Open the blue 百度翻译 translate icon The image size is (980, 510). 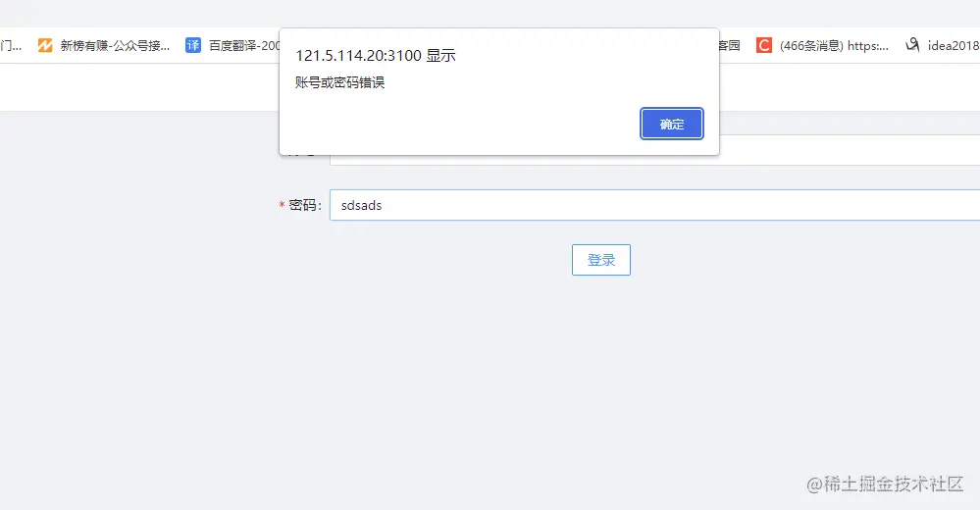(193, 45)
